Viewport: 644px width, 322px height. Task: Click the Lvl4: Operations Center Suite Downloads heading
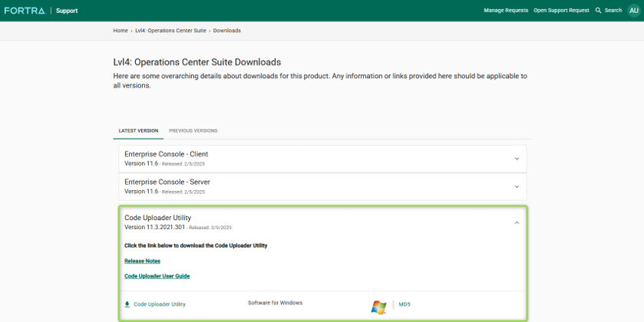[x=197, y=62]
